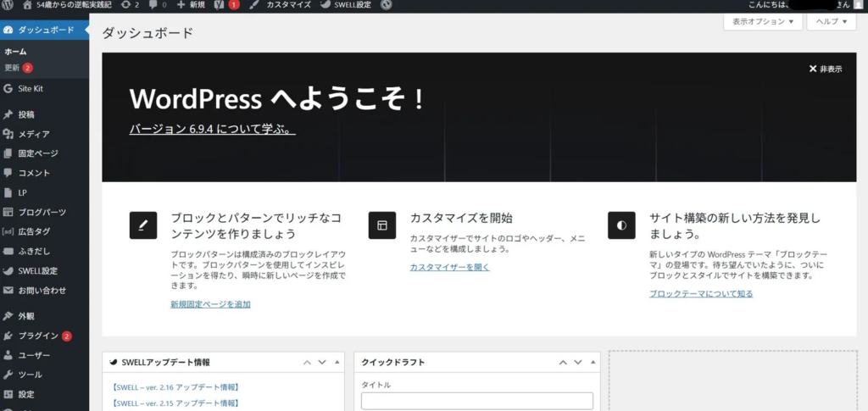Image resolution: width=868 pixels, height=411 pixels.
Task: Open the comments bubble in admin bar
Action: pos(157,5)
